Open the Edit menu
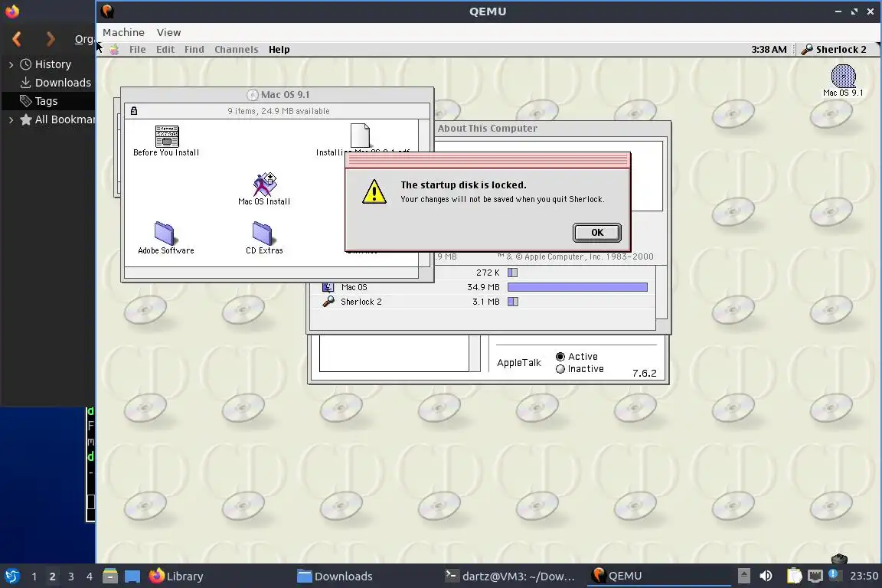 point(165,50)
